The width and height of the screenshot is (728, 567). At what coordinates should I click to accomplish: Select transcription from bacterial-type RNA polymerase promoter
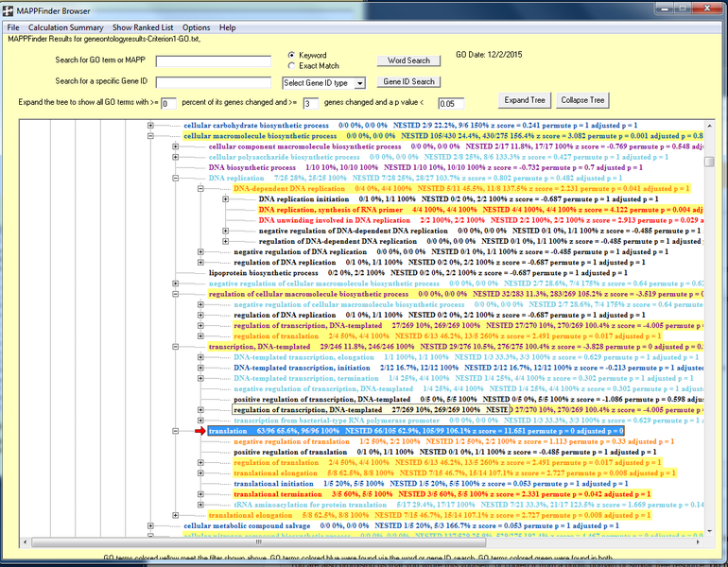point(468,421)
